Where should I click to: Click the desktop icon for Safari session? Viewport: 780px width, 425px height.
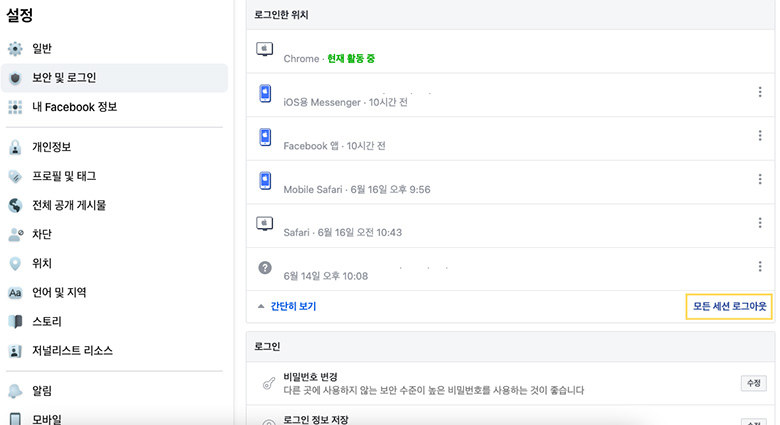[265, 223]
